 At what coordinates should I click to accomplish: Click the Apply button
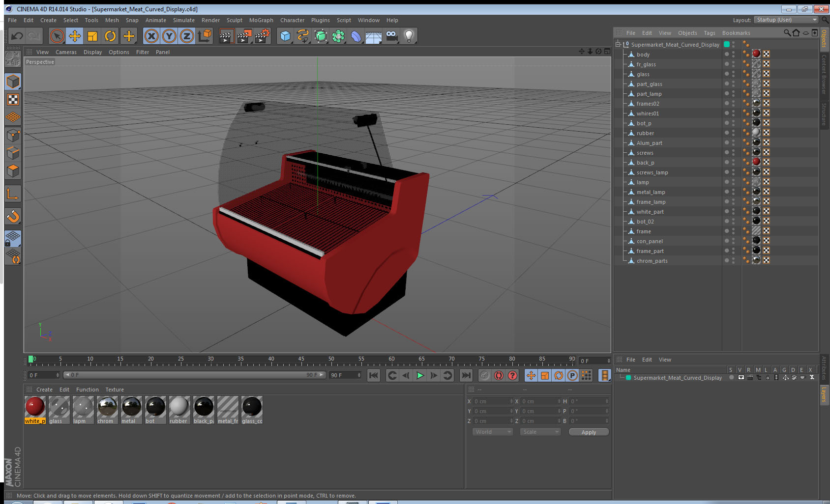tap(589, 432)
